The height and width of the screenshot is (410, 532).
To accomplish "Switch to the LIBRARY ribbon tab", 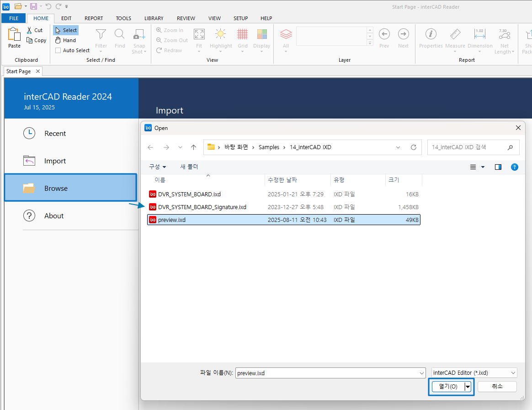I will (x=154, y=18).
